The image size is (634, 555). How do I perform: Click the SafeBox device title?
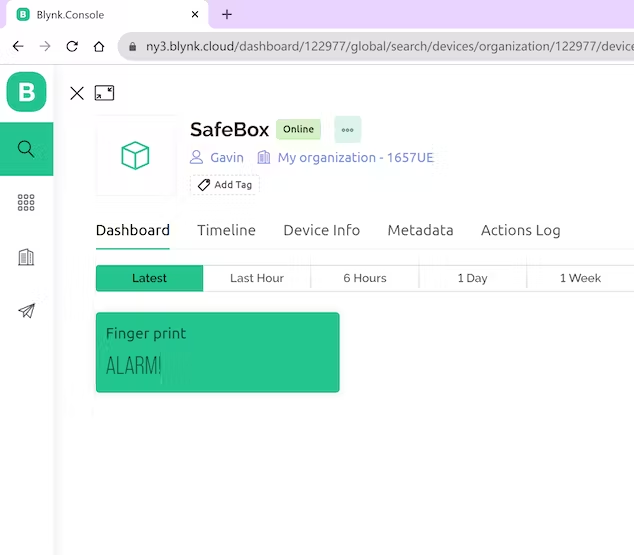[229, 130]
